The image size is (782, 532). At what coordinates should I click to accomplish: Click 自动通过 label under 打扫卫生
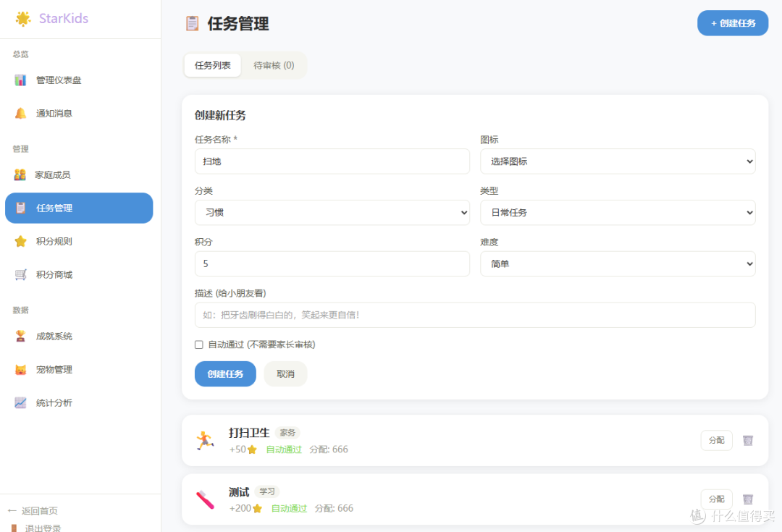[x=284, y=449]
